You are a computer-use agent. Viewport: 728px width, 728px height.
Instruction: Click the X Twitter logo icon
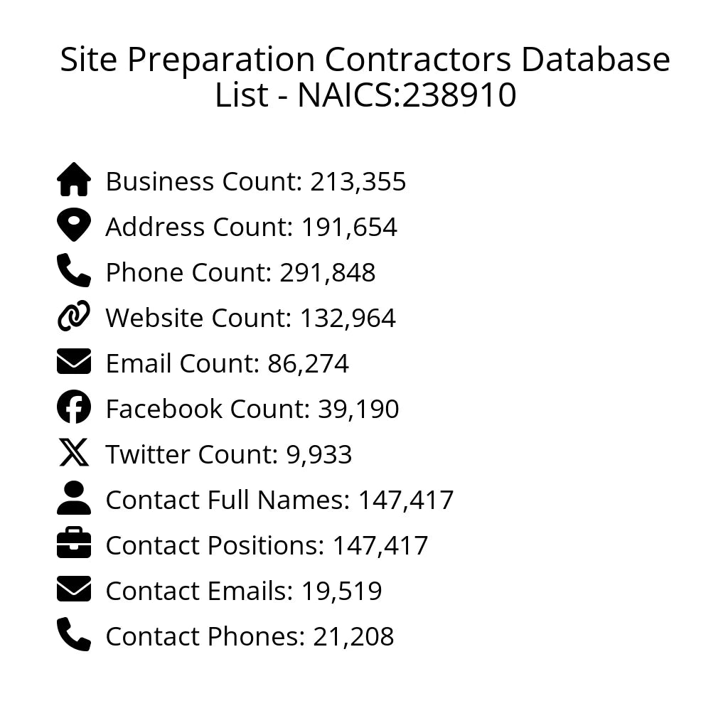pos(74,453)
